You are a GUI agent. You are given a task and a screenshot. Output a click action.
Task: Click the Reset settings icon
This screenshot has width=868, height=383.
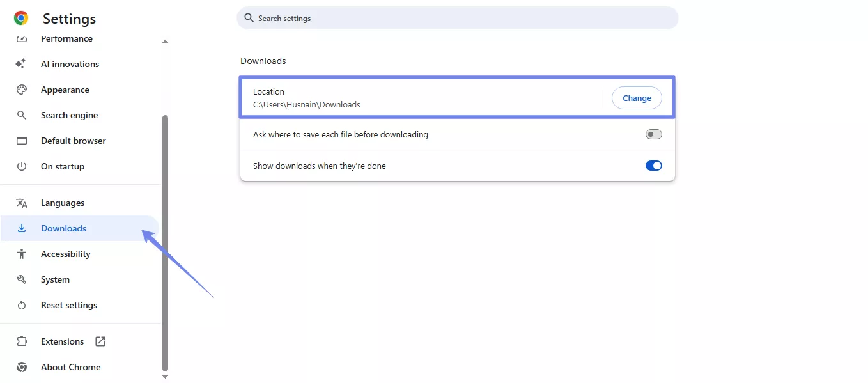point(22,305)
